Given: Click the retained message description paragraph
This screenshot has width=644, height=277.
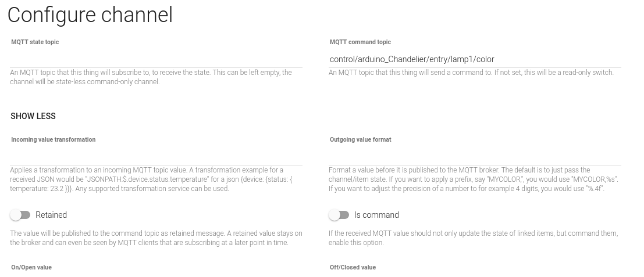Looking at the screenshot, I should click(x=156, y=238).
